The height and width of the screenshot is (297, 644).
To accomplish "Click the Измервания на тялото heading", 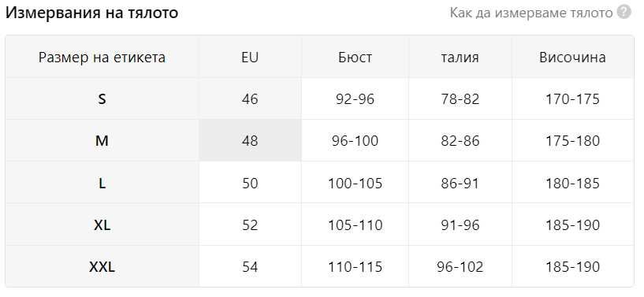I will click(91, 13).
